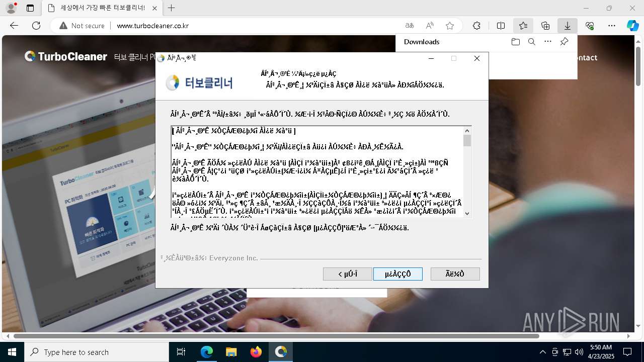The width and height of the screenshot is (644, 362).
Task: Open the translate page icon
Action: click(410, 26)
